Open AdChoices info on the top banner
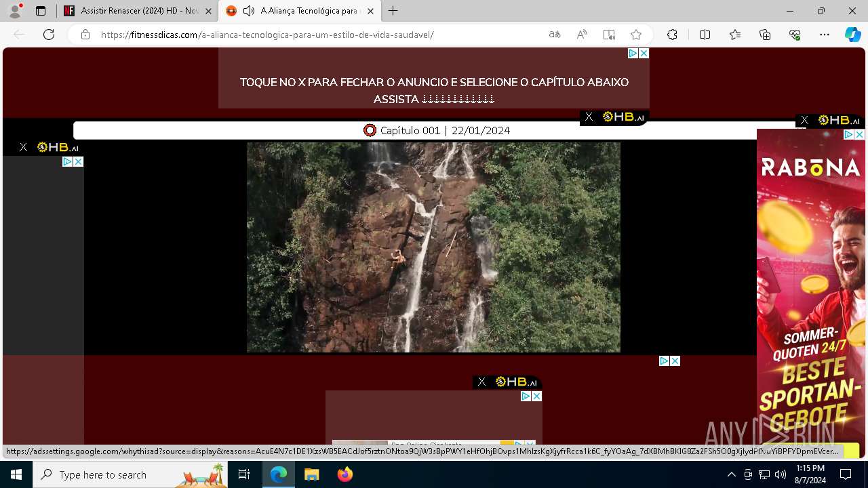This screenshot has width=868, height=488. (633, 53)
